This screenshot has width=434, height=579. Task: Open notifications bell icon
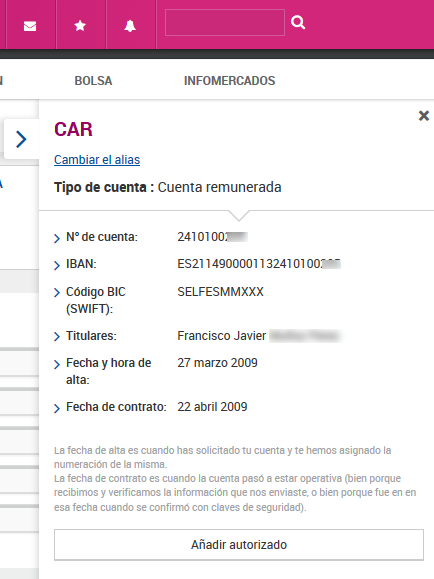(130, 26)
